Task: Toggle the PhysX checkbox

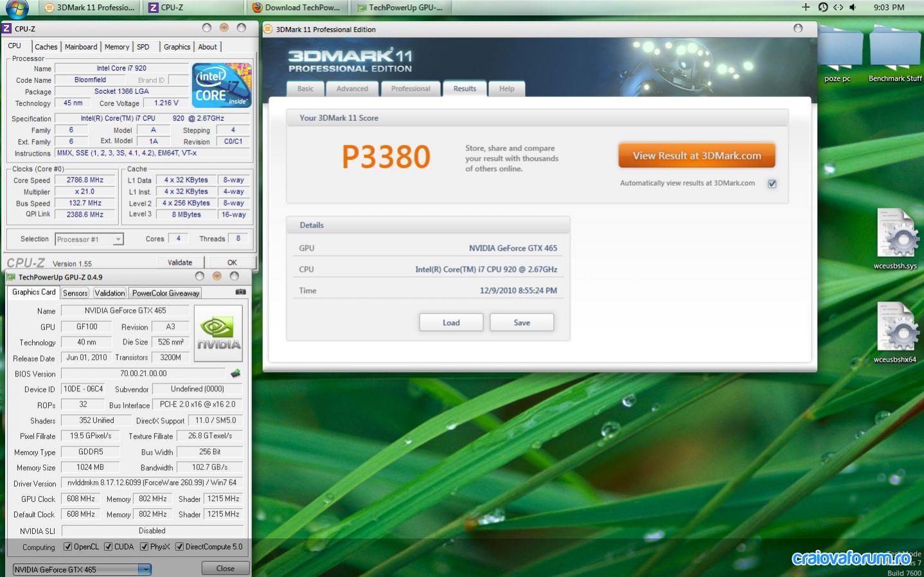Action: 144,547
